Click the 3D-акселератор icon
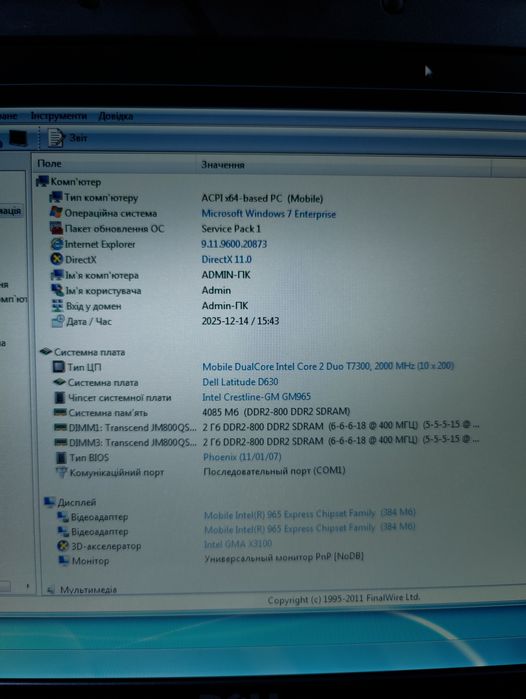The image size is (526, 699). tap(63, 546)
